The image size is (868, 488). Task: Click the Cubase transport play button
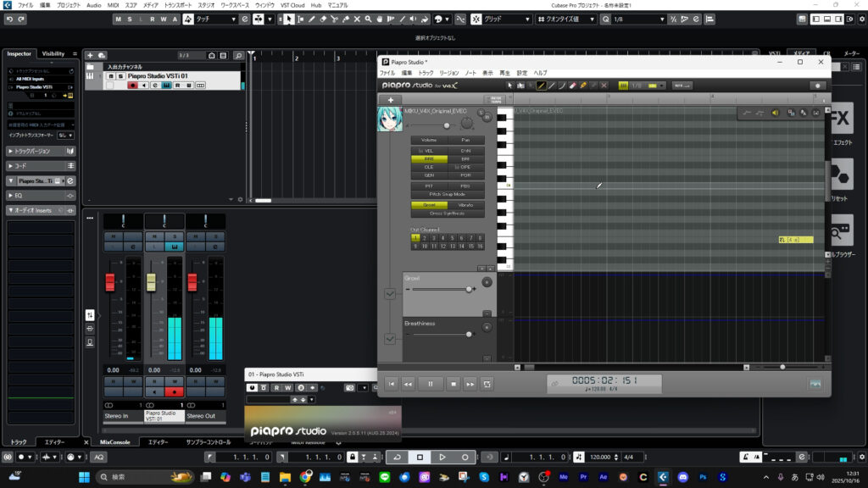(442, 457)
